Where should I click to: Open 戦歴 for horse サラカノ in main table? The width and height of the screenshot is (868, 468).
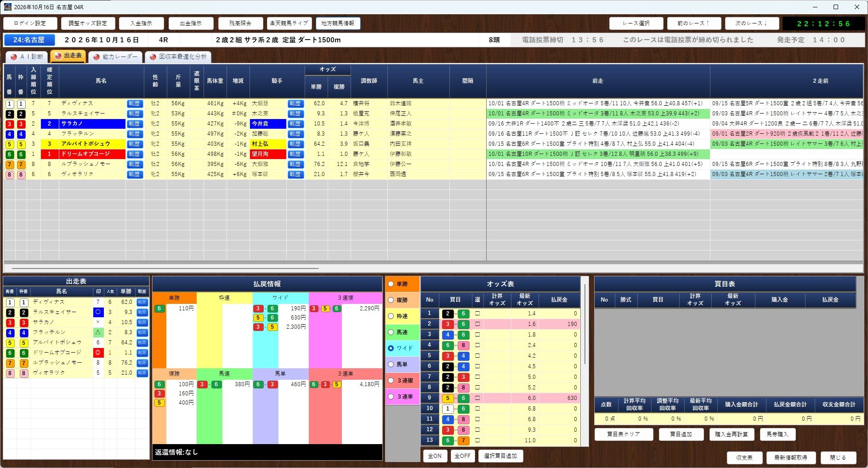click(x=134, y=124)
